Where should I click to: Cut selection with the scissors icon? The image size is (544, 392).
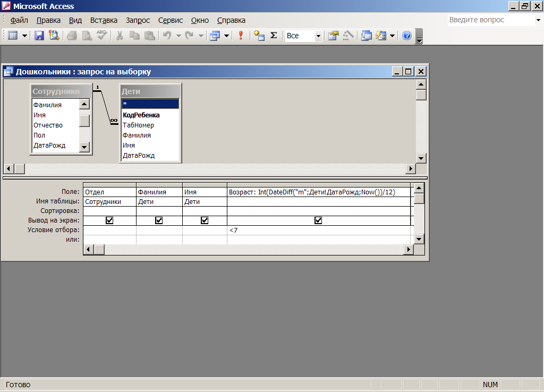coord(120,36)
